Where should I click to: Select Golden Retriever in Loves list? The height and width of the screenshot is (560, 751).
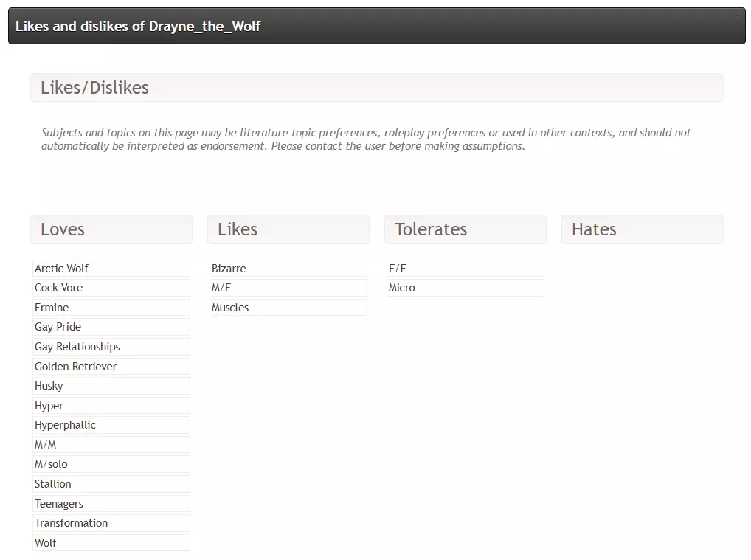(111, 367)
